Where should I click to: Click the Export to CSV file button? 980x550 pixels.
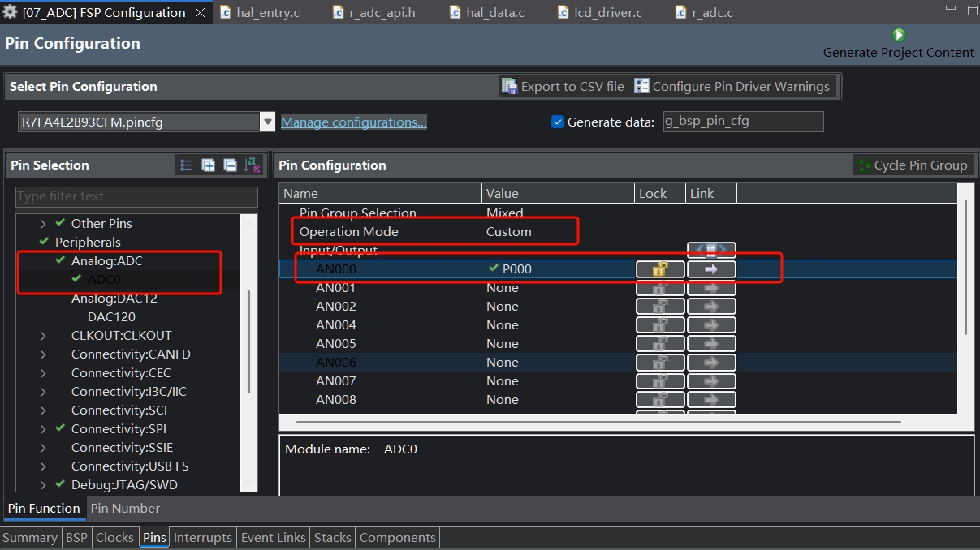point(563,86)
